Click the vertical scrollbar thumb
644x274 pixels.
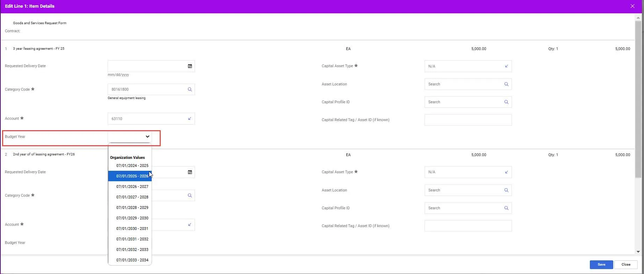click(638, 99)
